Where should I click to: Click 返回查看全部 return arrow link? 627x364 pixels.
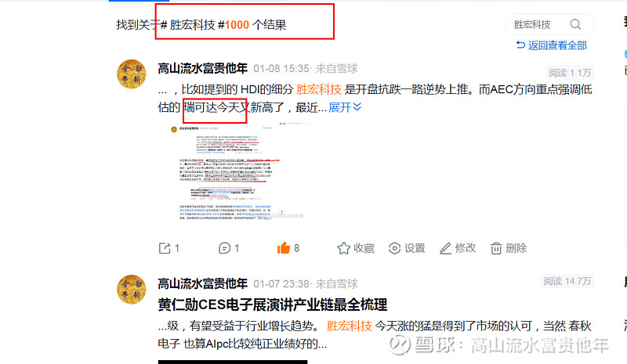(x=552, y=45)
